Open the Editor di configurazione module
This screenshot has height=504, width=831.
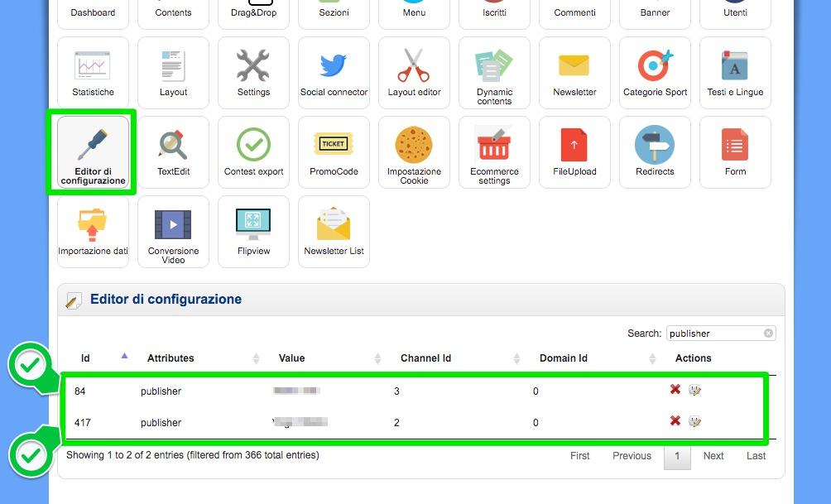coord(93,153)
